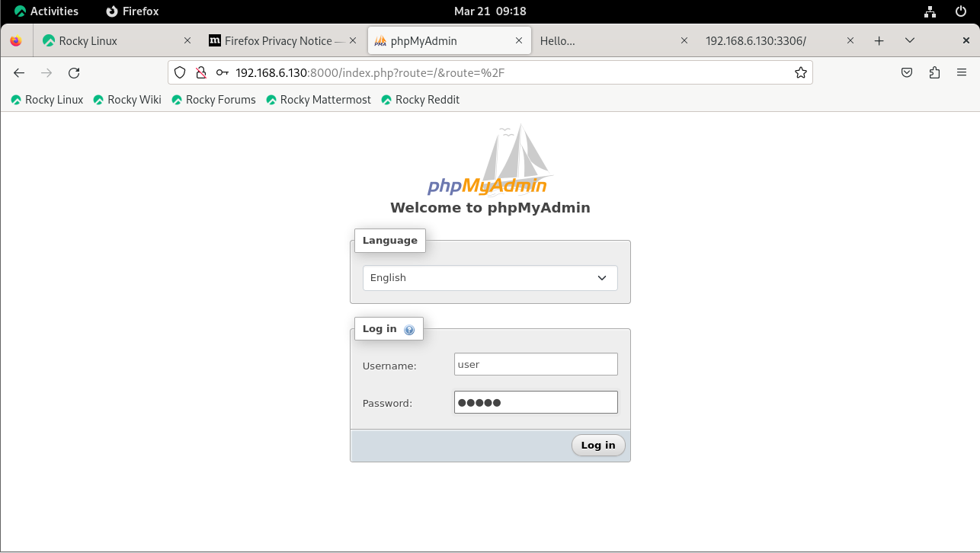Click the Firefox View pinned icon
The width and height of the screenshot is (980, 553).
(x=16, y=41)
